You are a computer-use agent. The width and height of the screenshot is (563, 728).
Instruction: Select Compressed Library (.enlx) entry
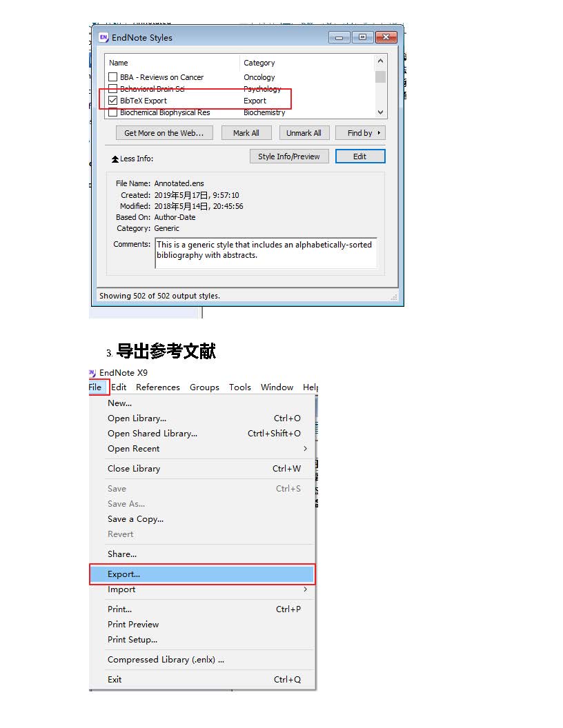(202, 660)
